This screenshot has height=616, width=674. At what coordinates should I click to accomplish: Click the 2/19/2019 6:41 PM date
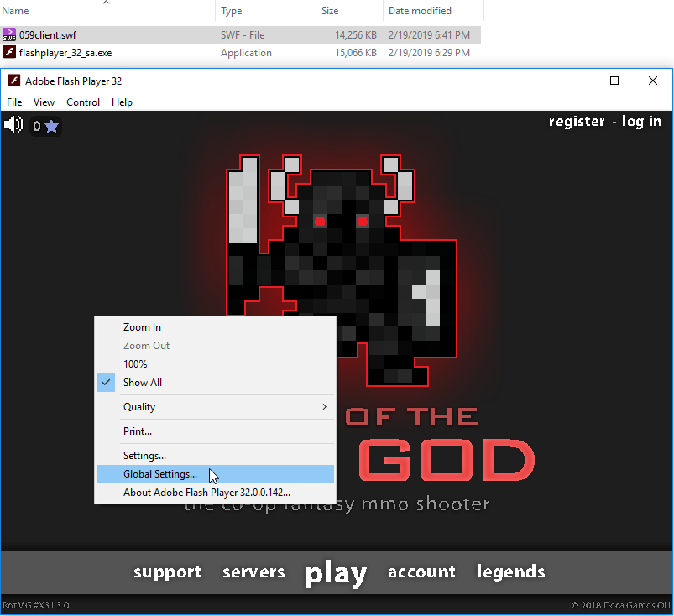429,34
